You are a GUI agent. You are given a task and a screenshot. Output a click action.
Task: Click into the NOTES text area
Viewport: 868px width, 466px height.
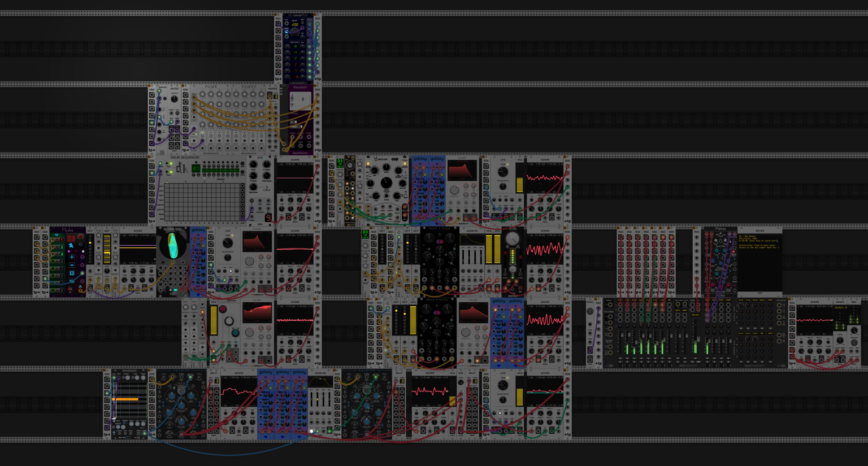click(x=759, y=262)
